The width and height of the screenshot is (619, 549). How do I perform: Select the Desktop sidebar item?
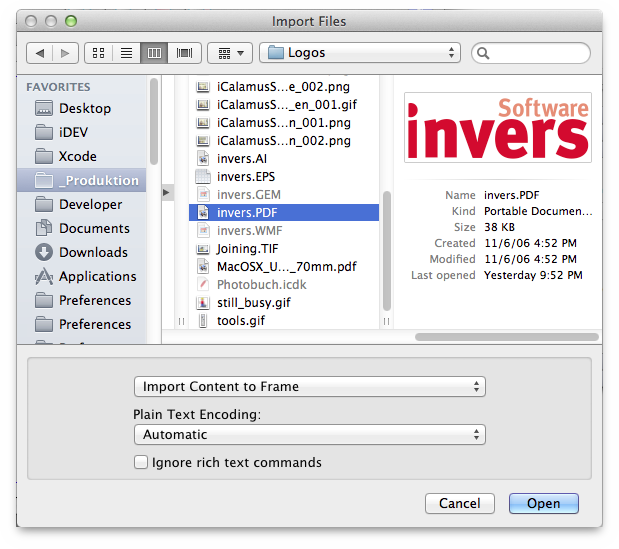click(84, 108)
